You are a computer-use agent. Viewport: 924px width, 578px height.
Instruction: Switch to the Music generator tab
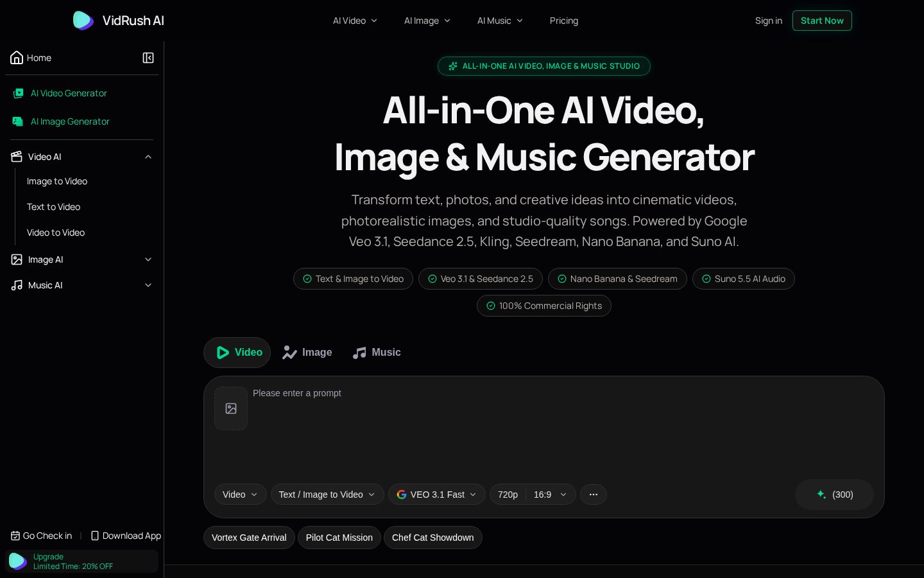point(377,353)
